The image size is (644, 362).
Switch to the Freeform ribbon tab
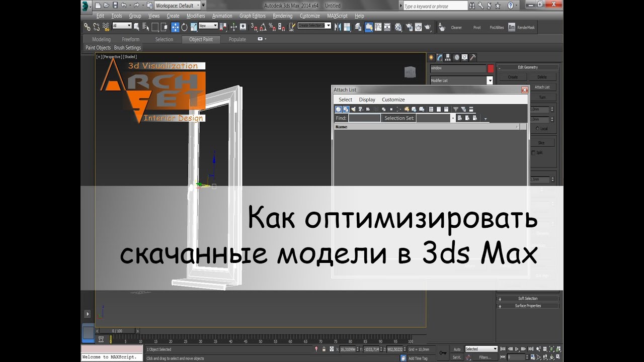[130, 39]
